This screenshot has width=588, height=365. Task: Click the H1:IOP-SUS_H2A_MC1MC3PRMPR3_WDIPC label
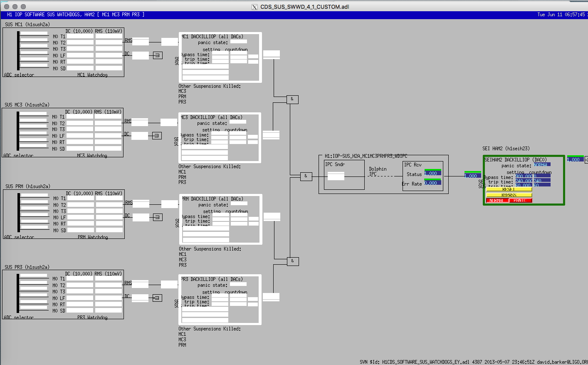click(x=366, y=156)
